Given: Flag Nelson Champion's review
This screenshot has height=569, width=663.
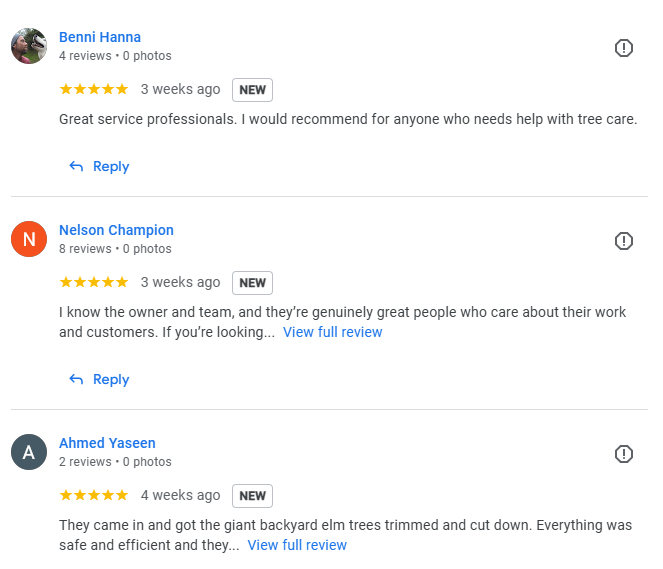Looking at the screenshot, I should pos(624,241).
